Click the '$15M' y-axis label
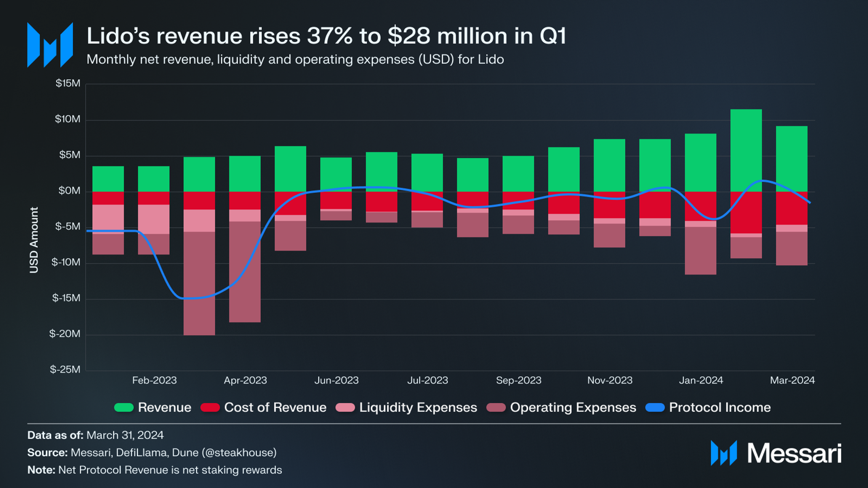868x488 pixels. [x=68, y=83]
